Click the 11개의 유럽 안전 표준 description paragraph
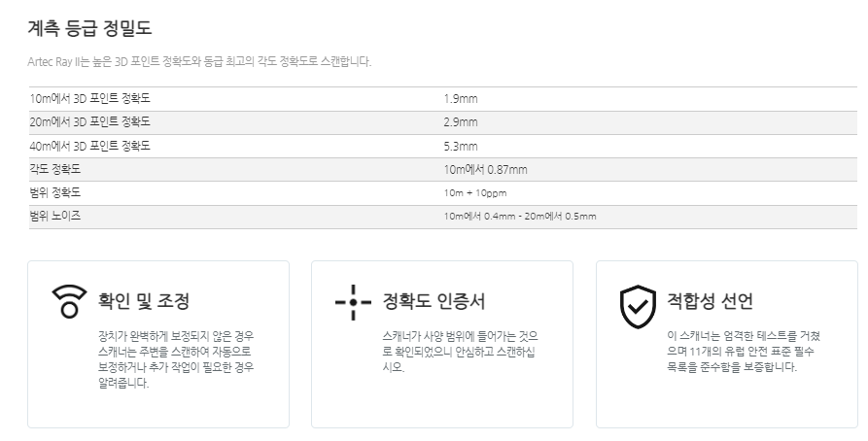 pyautogui.click(x=744, y=352)
